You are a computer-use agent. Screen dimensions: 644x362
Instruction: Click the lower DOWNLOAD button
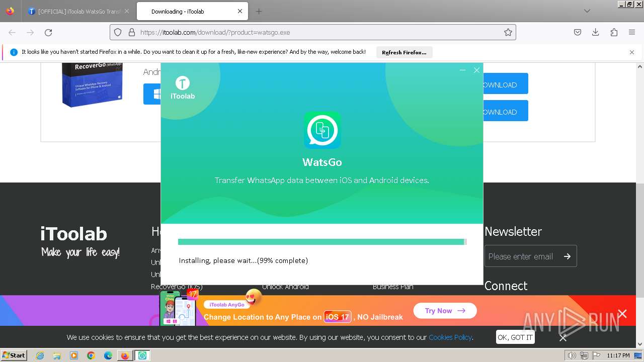click(x=505, y=112)
